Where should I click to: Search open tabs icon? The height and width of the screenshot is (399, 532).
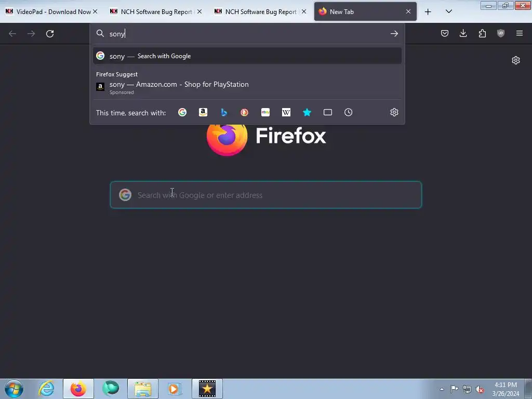click(328, 112)
